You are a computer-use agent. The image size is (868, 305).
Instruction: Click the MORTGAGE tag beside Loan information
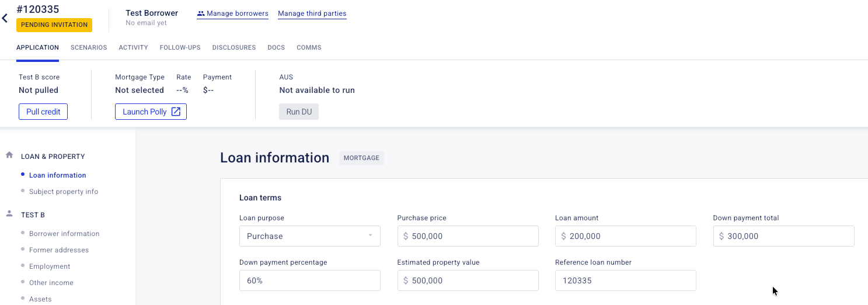tap(361, 158)
